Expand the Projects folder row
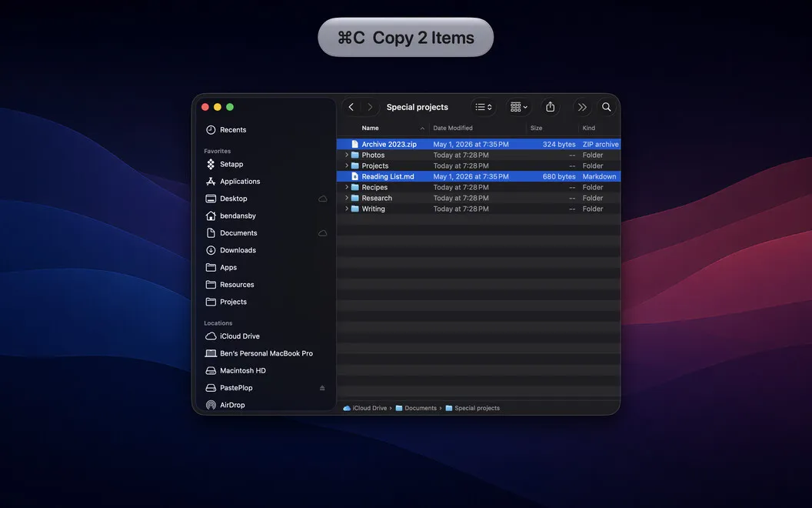 coord(347,165)
